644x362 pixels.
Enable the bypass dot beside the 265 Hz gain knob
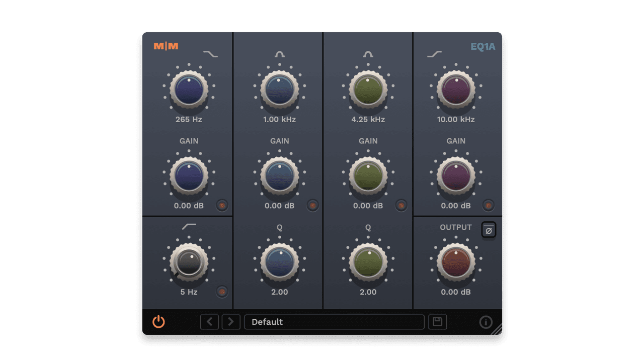click(x=222, y=206)
